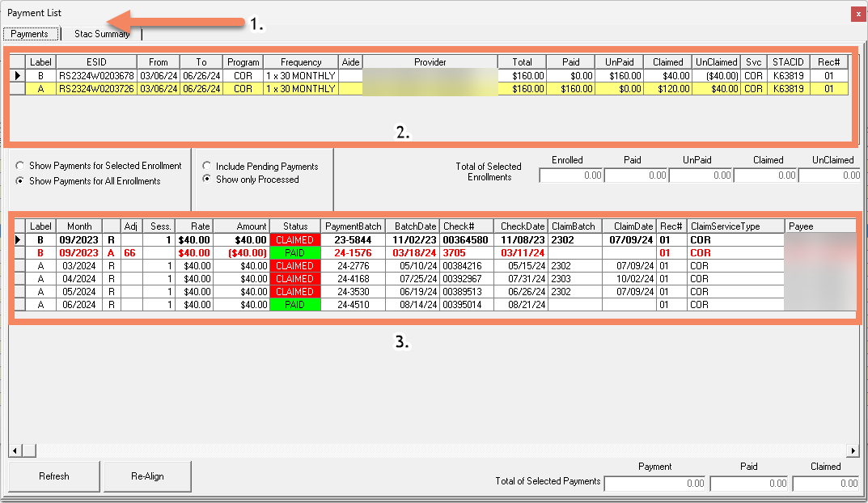Close the Payment List window

pos(858,14)
